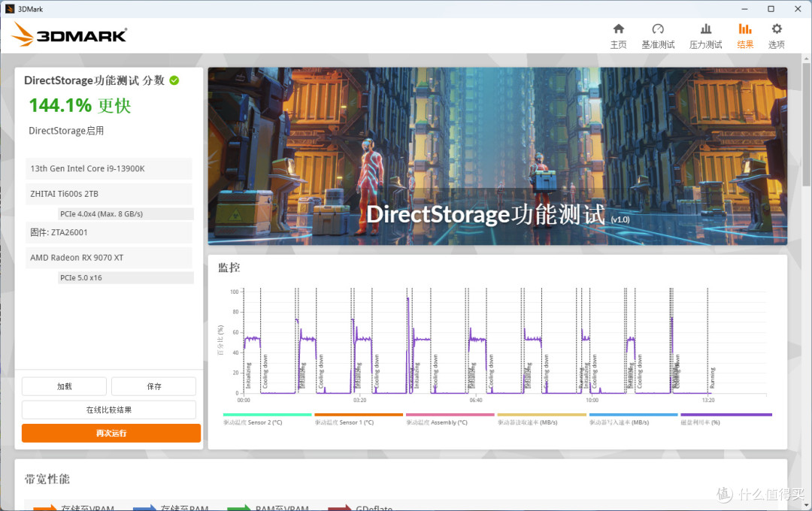
Task: Minimize the 3DMark window
Action: pos(744,9)
